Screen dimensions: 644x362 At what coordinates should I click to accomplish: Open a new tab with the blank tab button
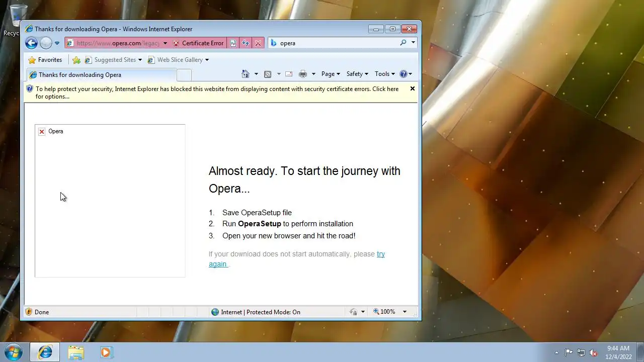(184, 75)
